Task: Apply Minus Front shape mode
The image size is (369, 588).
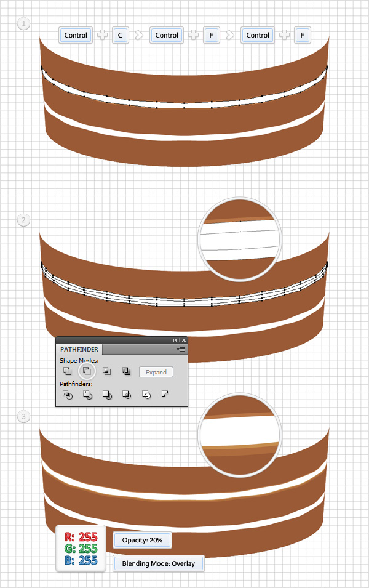Action: 87,371
